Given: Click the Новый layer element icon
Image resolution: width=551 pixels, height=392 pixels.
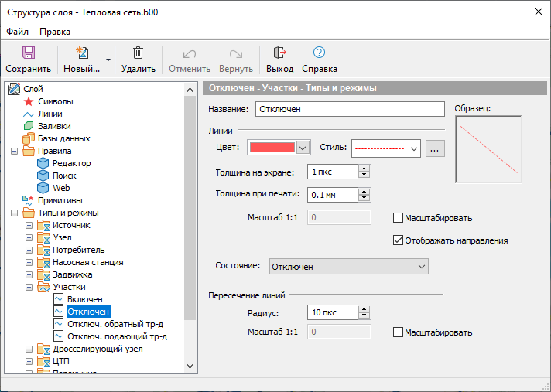Looking at the screenshot, I should coord(81,53).
